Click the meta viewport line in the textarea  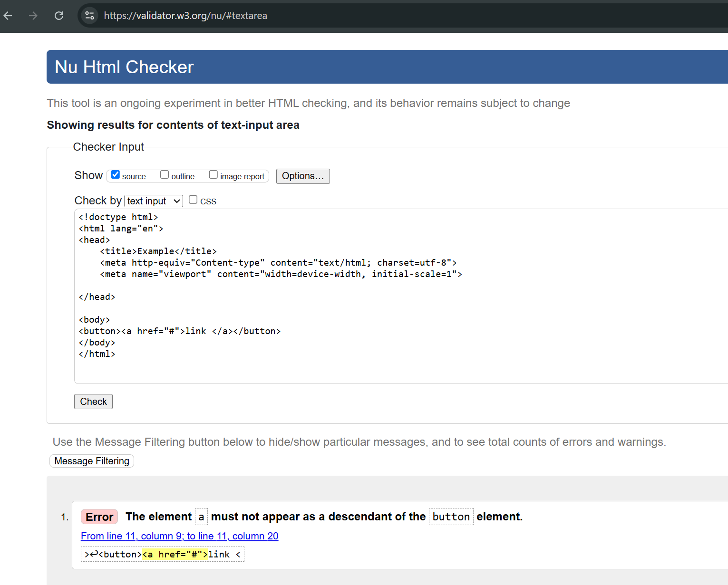tap(281, 274)
